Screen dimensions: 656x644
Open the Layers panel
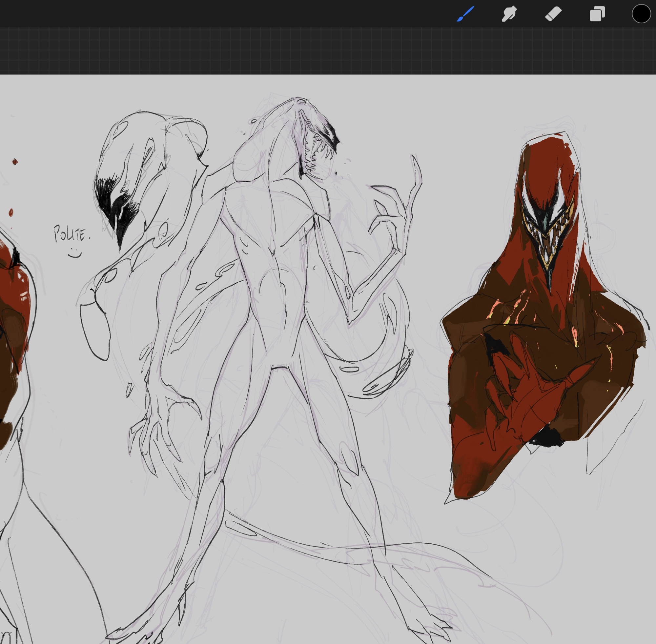(x=597, y=14)
